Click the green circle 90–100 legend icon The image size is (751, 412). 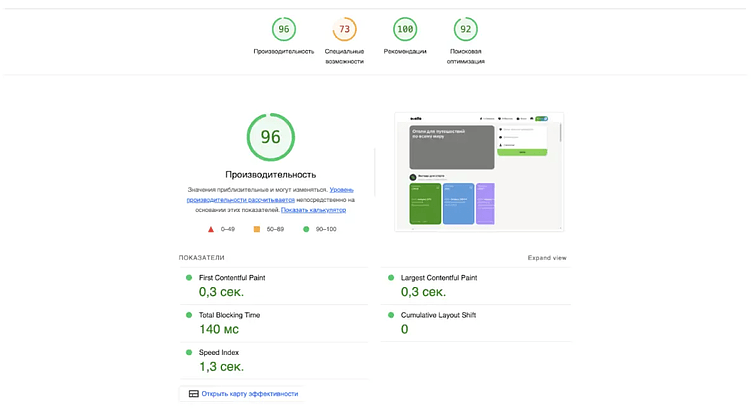click(306, 229)
